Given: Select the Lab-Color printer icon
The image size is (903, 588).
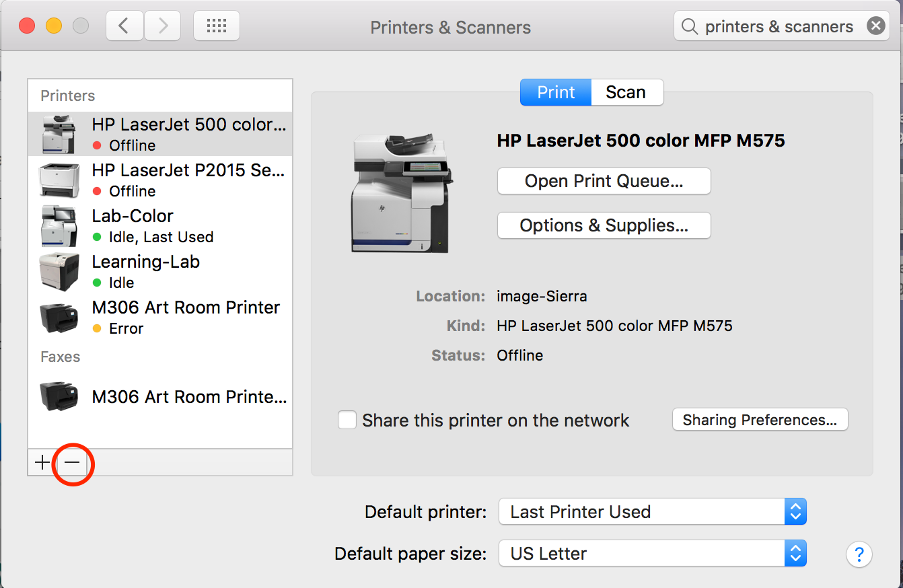Looking at the screenshot, I should [59, 226].
